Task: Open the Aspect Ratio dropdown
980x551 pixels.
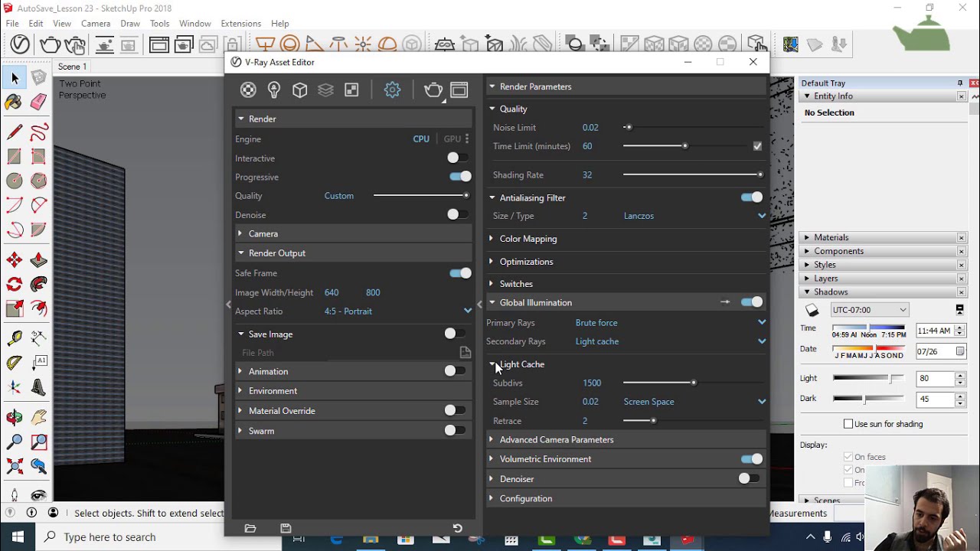Action: 397,311
